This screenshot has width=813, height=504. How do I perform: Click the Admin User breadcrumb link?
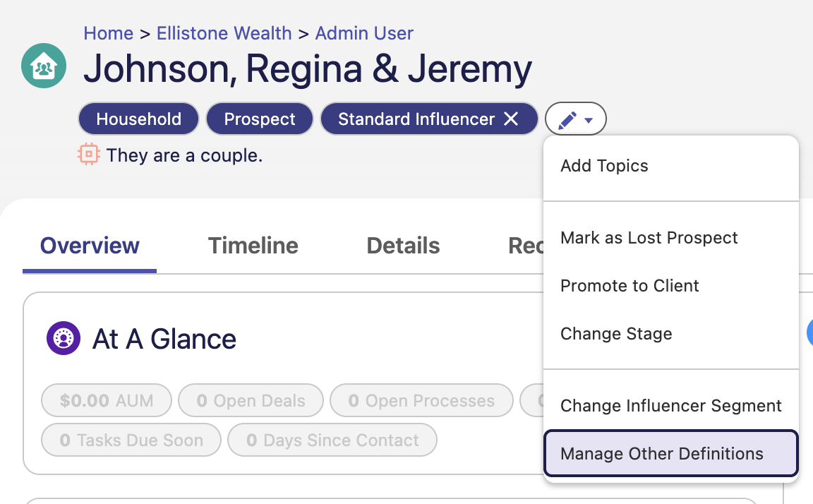(x=364, y=33)
